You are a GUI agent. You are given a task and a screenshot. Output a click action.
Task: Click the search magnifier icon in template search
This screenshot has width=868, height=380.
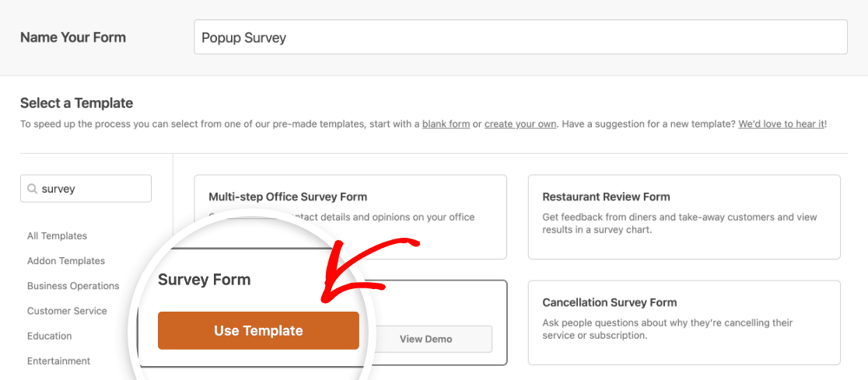click(32, 189)
